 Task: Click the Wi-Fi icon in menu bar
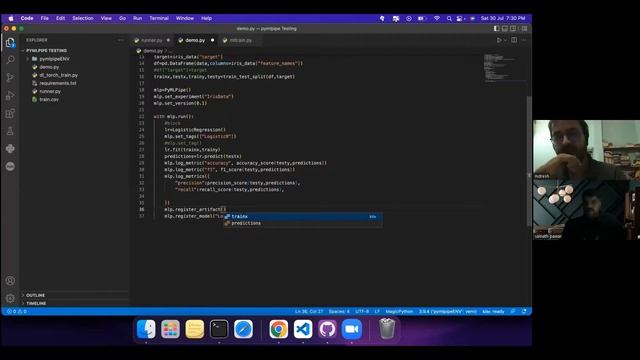[x=437, y=18]
